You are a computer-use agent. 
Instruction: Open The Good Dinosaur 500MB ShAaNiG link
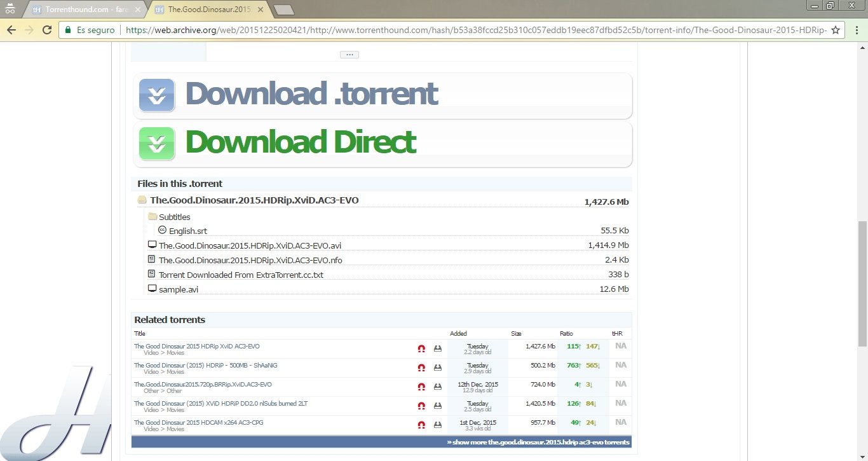coord(206,366)
